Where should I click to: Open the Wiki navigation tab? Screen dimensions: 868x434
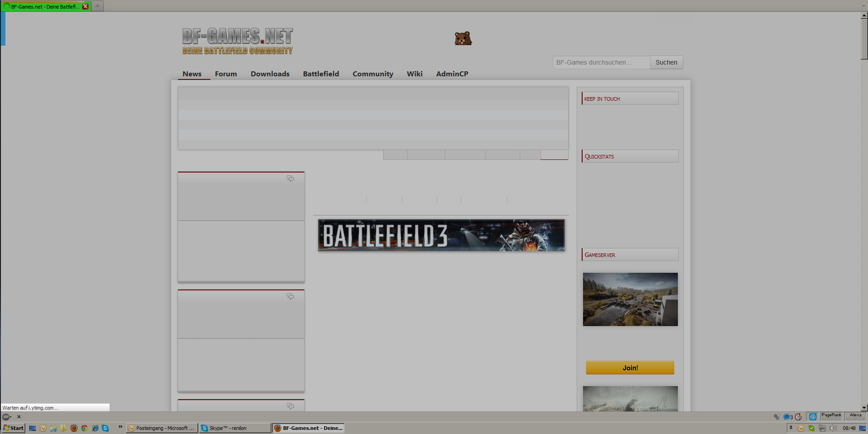(x=415, y=74)
